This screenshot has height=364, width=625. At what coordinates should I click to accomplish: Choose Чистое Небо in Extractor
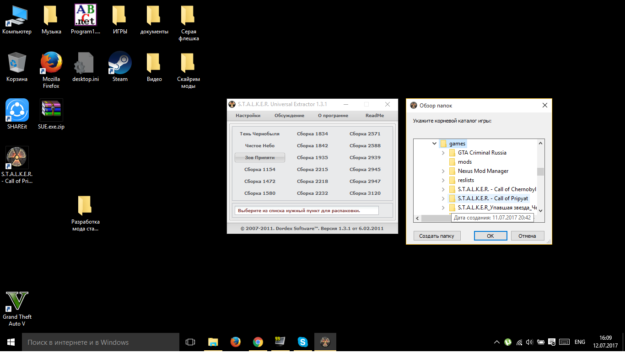point(259,146)
